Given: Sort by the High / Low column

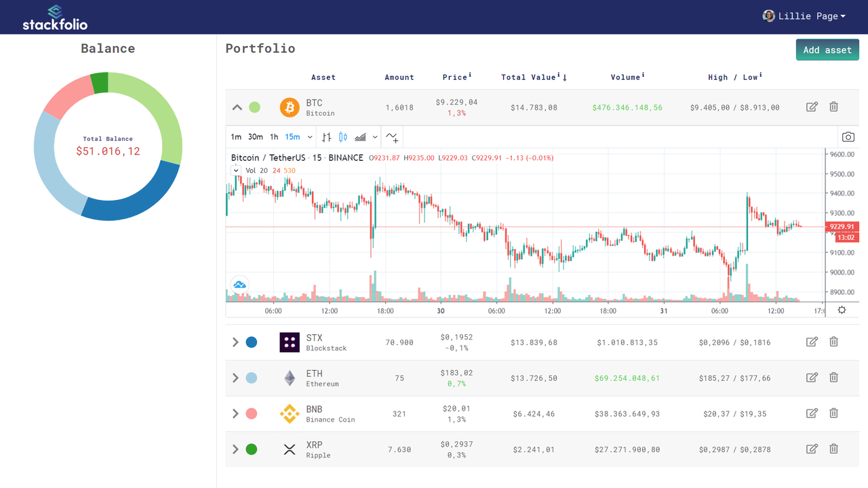Looking at the screenshot, I should (735, 77).
